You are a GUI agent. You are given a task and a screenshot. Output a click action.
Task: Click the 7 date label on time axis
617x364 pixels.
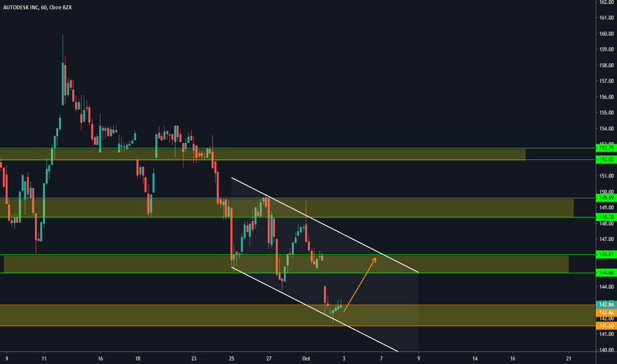[x=381, y=359]
